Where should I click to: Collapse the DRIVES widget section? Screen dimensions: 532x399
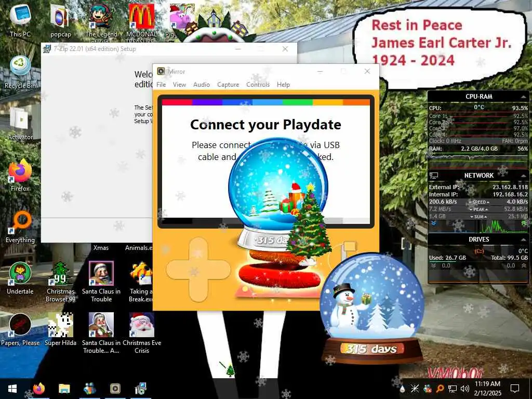tap(523, 240)
